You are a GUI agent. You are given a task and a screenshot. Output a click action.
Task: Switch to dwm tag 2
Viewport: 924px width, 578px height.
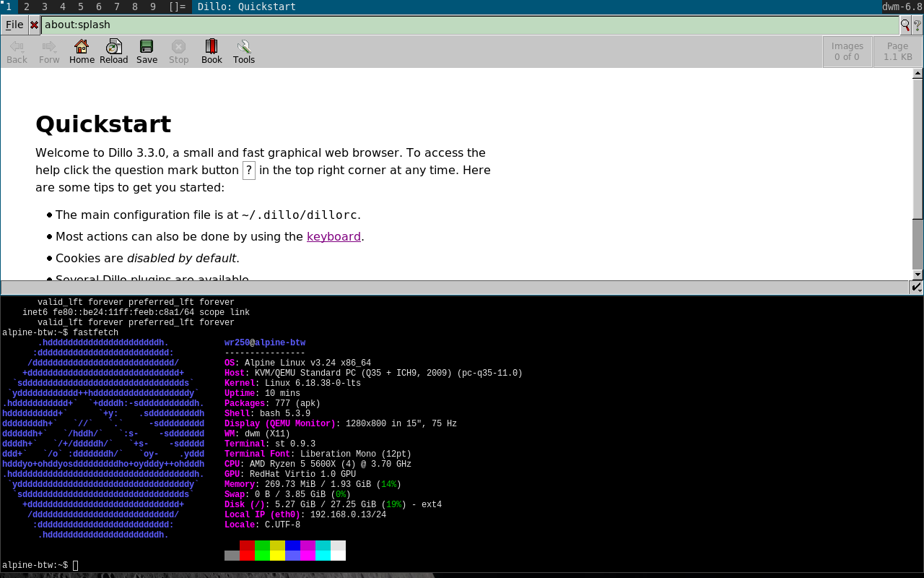[x=27, y=7]
